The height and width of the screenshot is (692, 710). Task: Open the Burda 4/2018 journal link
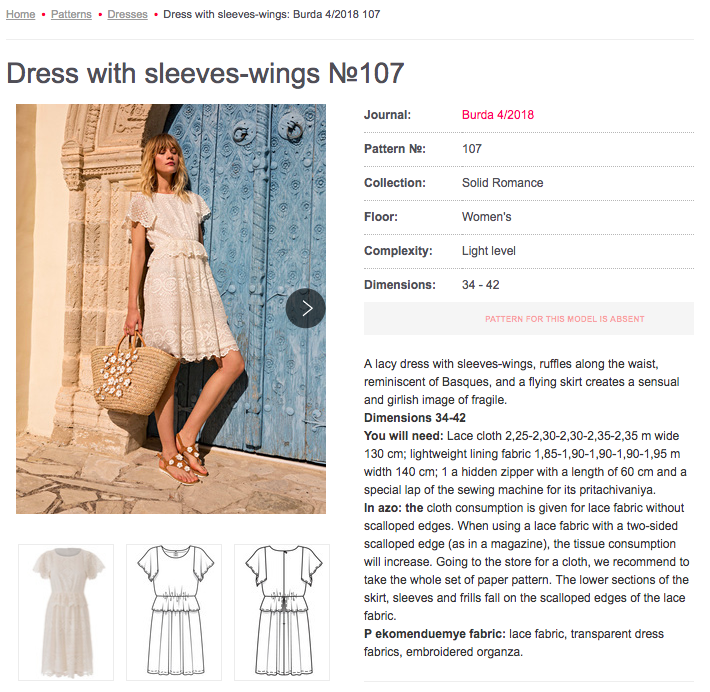[498, 115]
